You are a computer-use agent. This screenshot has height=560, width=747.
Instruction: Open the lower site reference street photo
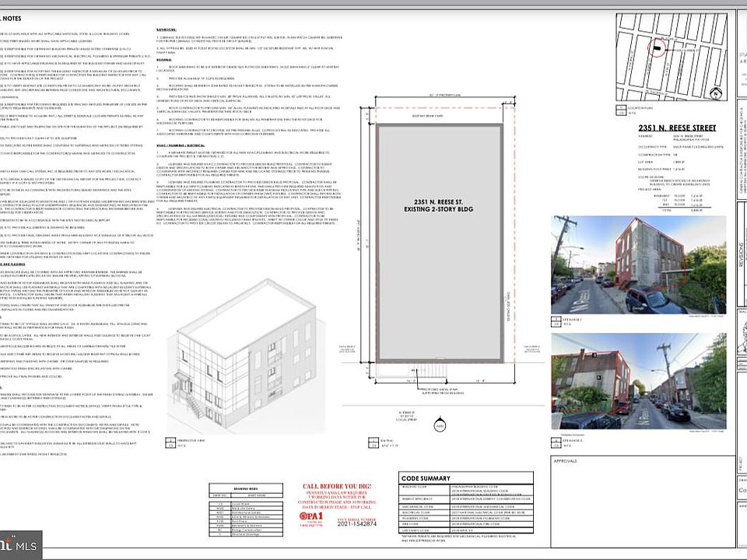pyautogui.click(x=638, y=381)
